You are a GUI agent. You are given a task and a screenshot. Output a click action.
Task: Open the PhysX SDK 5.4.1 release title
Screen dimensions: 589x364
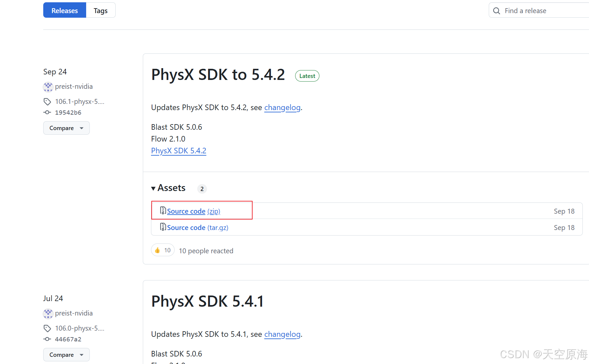point(207,301)
